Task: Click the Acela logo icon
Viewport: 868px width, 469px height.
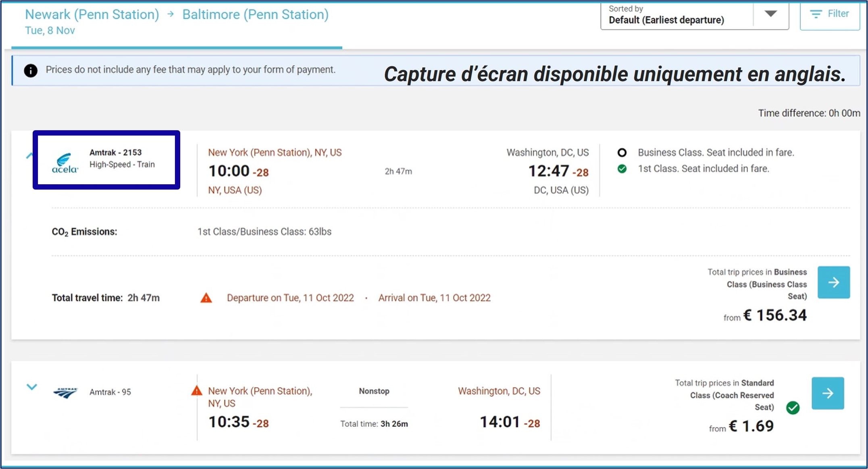Action: [x=65, y=163]
